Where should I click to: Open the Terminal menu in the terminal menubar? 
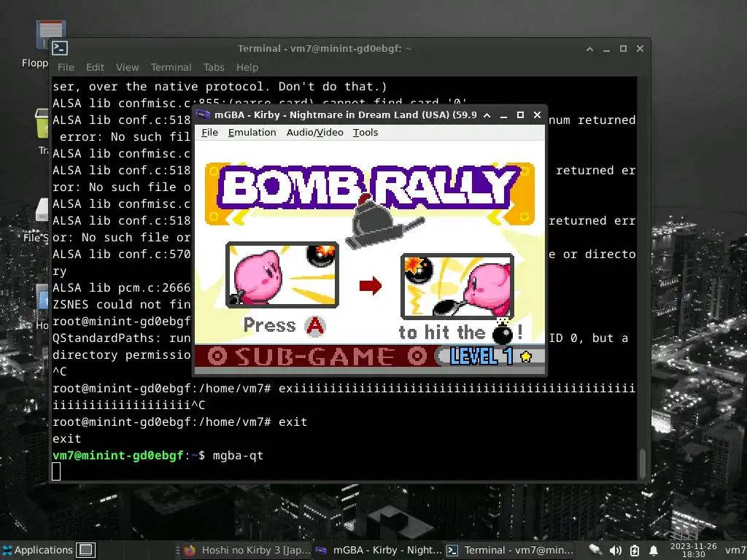[171, 67]
